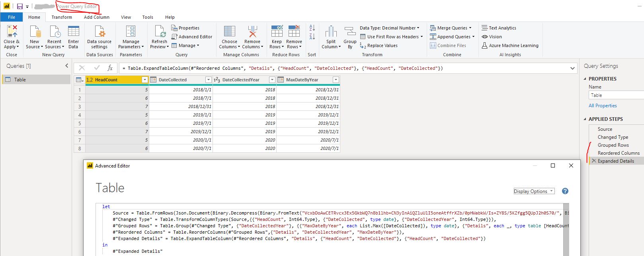
Task: Click the Split Column icon
Action: (x=331, y=31)
